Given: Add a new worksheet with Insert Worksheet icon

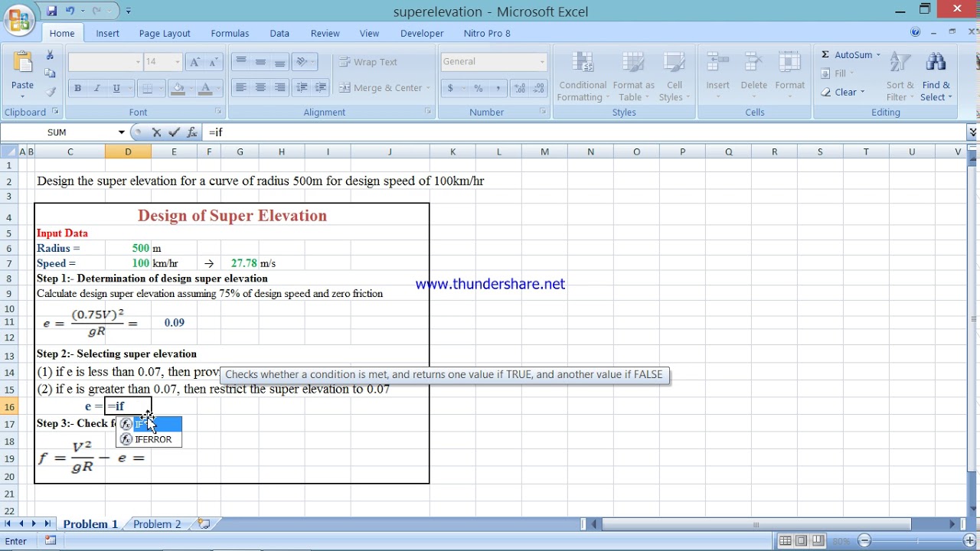Looking at the screenshot, I should click(x=204, y=524).
